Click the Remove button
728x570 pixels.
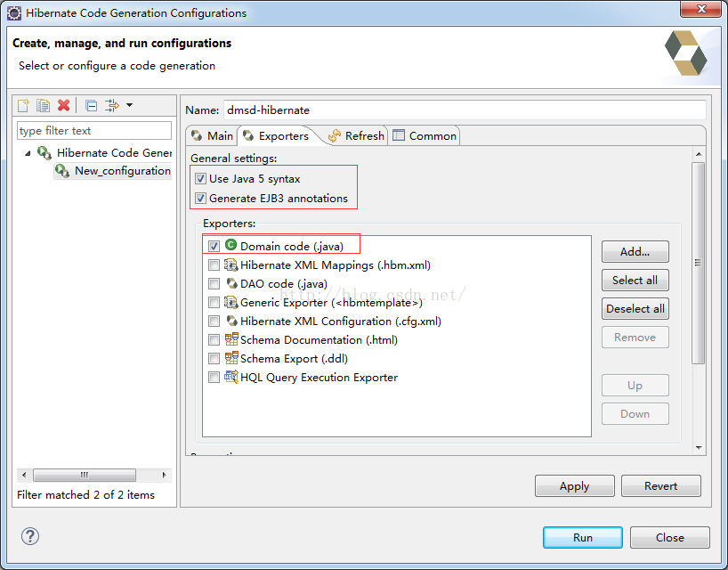635,338
